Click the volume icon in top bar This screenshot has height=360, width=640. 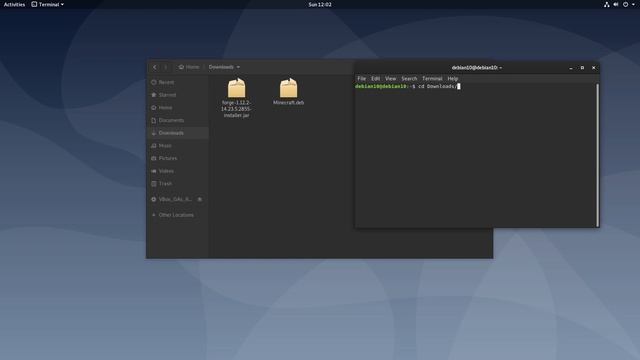click(616, 4)
